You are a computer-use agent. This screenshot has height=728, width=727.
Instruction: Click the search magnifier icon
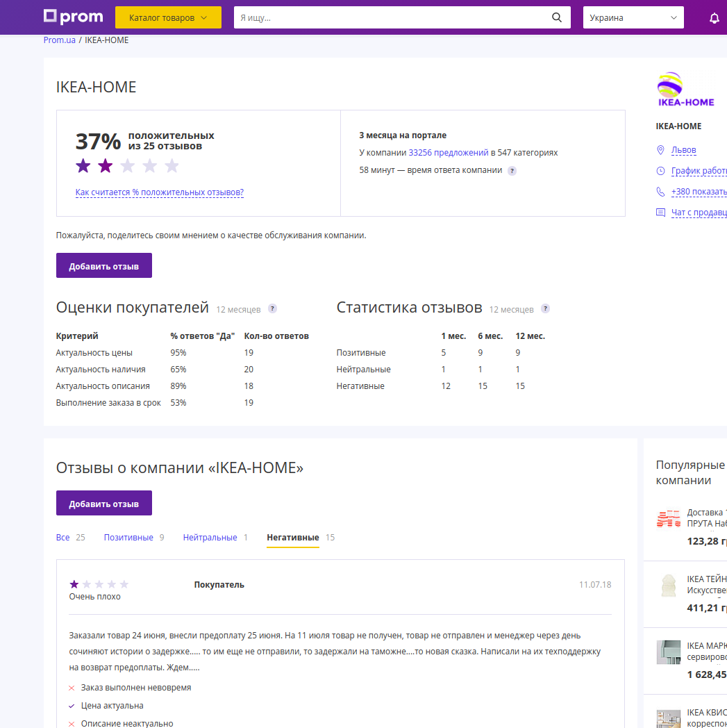(x=556, y=18)
